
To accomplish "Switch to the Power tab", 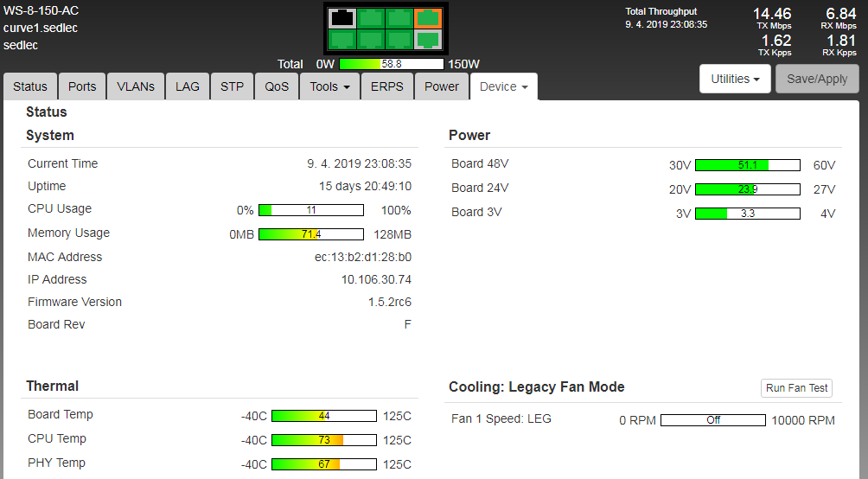I will [442, 86].
